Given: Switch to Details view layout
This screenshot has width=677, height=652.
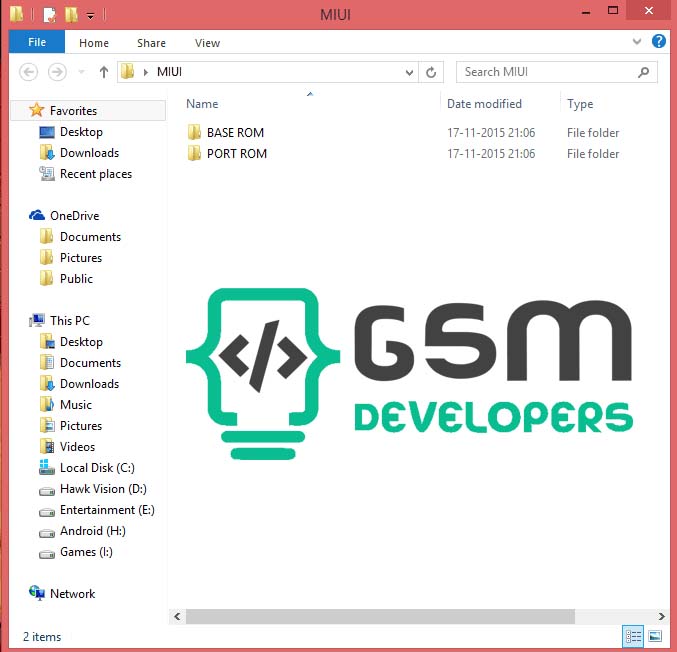Looking at the screenshot, I should point(633,636).
